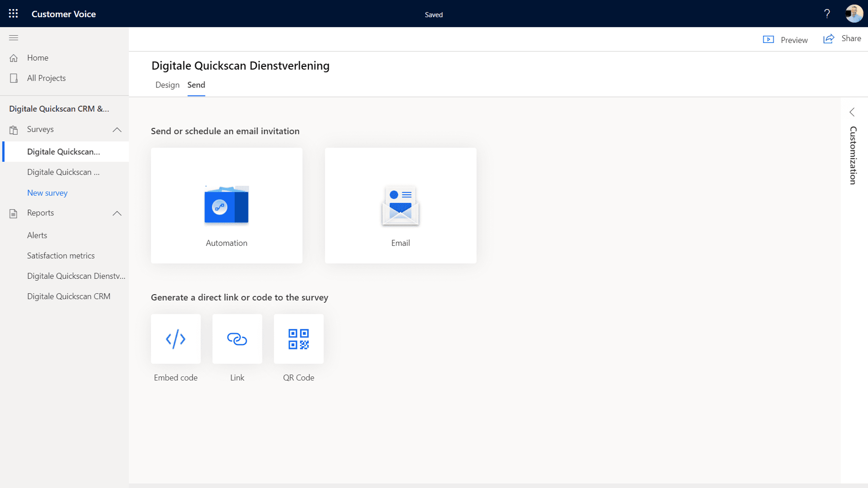Select the Email envelope icon
Screen dimensions: 868x488
[401, 205]
